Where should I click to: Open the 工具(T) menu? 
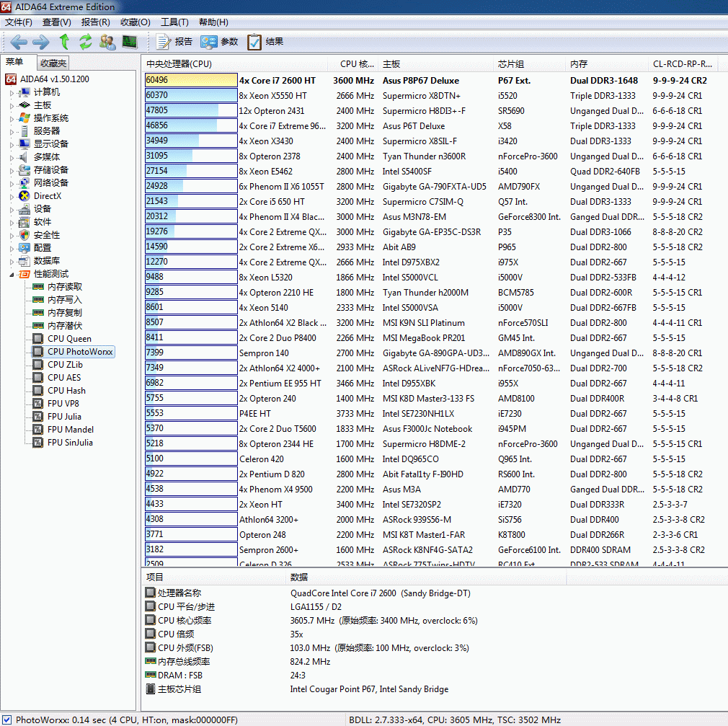click(x=174, y=22)
